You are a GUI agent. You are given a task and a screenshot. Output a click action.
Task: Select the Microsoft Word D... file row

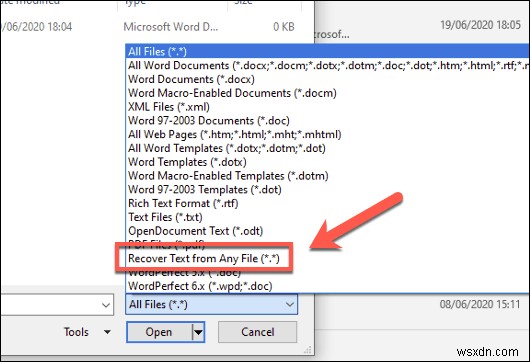pyautogui.click(x=149, y=27)
